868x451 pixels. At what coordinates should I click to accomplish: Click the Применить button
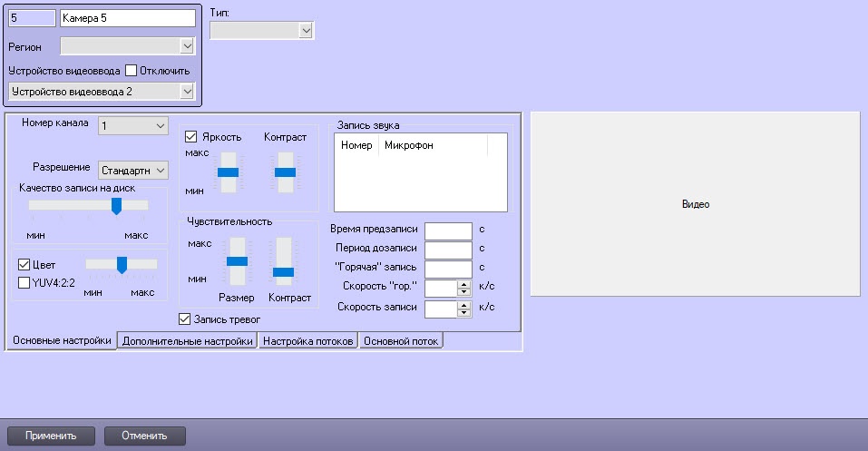[51, 436]
